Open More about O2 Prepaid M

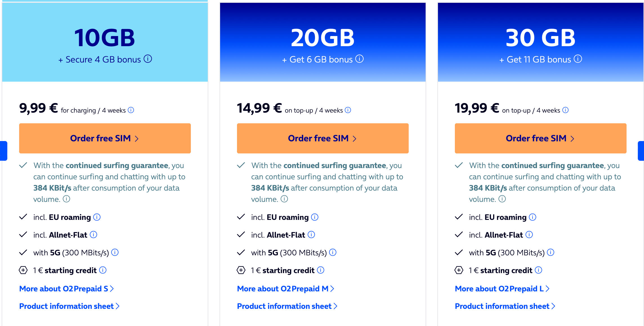(286, 289)
